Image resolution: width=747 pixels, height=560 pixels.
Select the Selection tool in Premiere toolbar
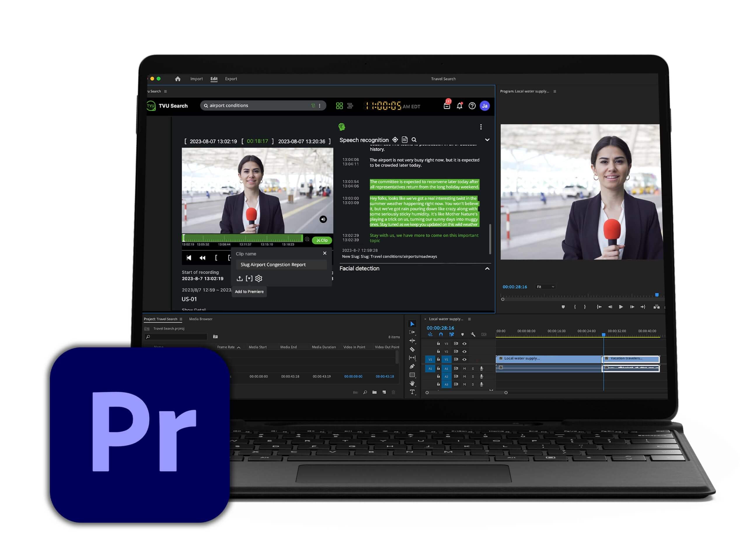412,324
